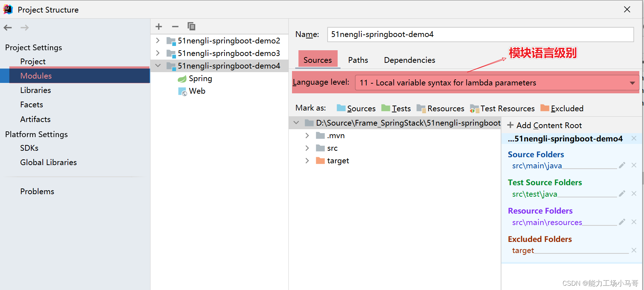Viewport: 644px width, 290px height.
Task: Open Project settings
Action: pyautogui.click(x=33, y=61)
